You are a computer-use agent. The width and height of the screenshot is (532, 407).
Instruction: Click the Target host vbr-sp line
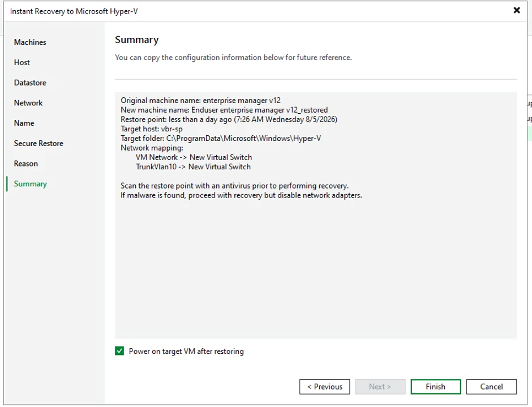click(x=152, y=129)
